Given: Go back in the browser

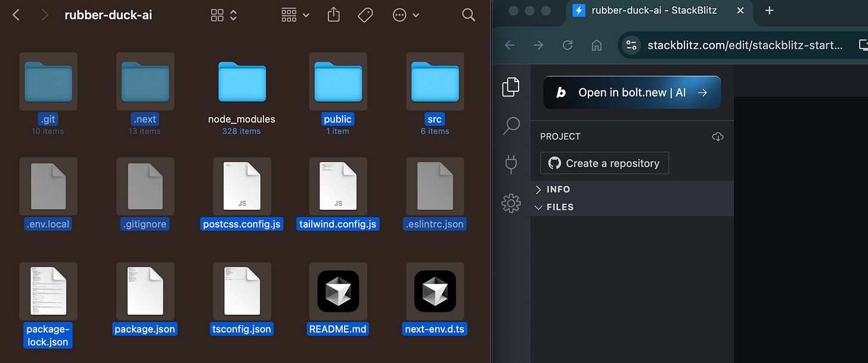Looking at the screenshot, I should [x=510, y=45].
